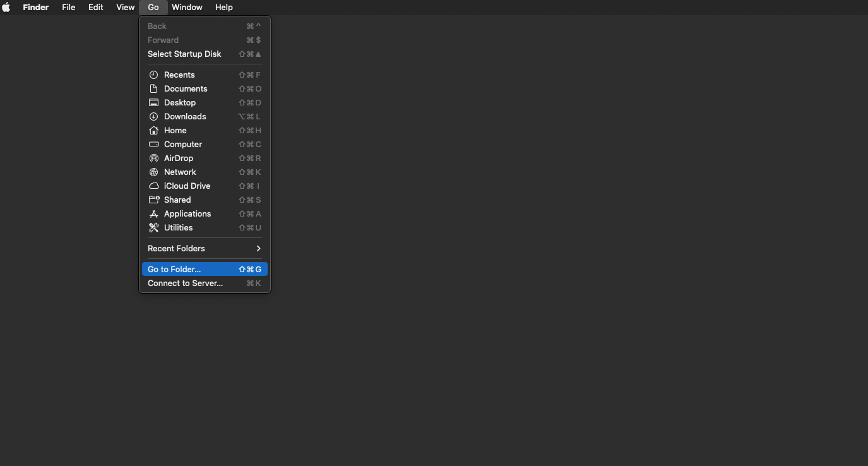Open the Window menu

click(187, 8)
